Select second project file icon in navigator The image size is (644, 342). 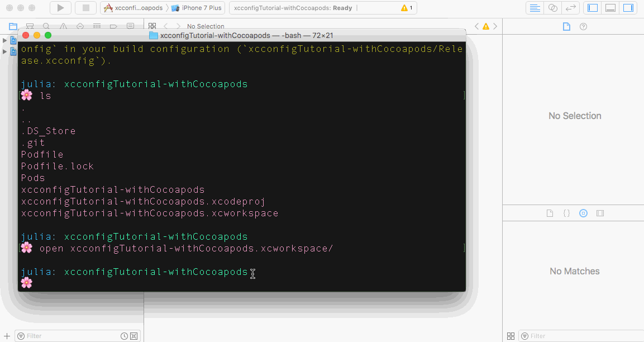tap(13, 52)
